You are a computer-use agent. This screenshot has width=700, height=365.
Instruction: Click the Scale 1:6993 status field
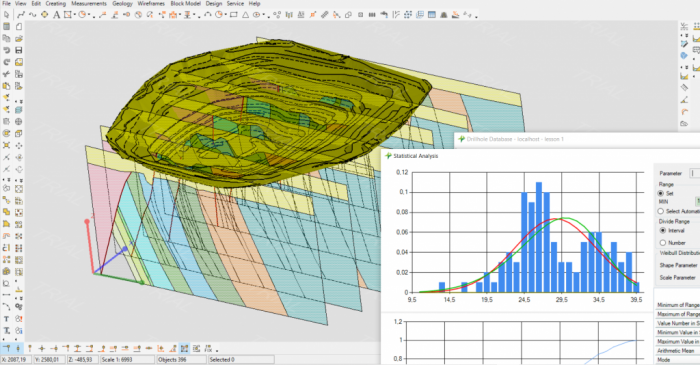tap(126, 359)
